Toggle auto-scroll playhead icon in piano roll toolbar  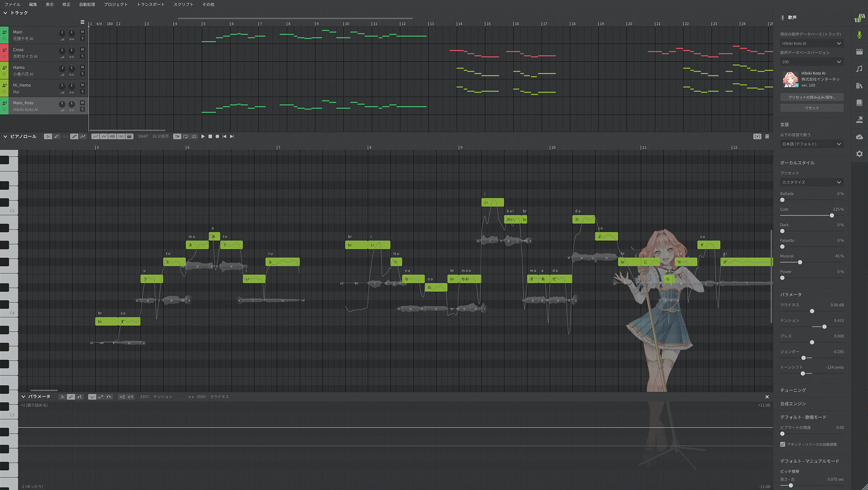(x=177, y=137)
